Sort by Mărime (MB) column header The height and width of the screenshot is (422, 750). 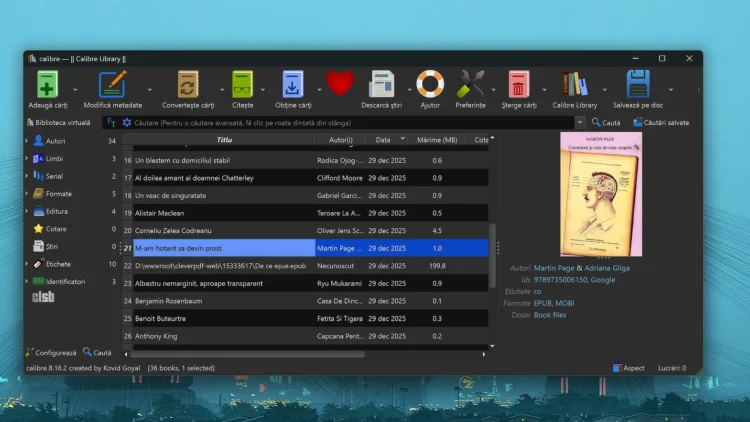pos(436,140)
